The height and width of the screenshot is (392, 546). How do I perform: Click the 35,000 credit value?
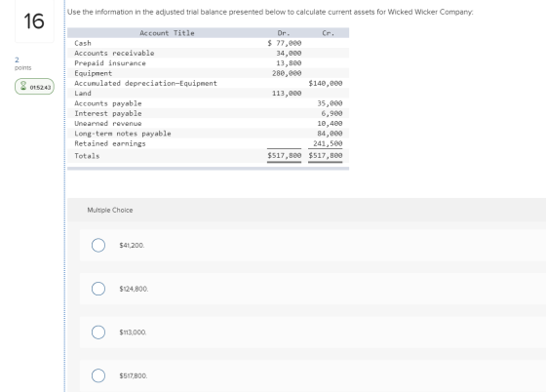[x=330, y=103]
